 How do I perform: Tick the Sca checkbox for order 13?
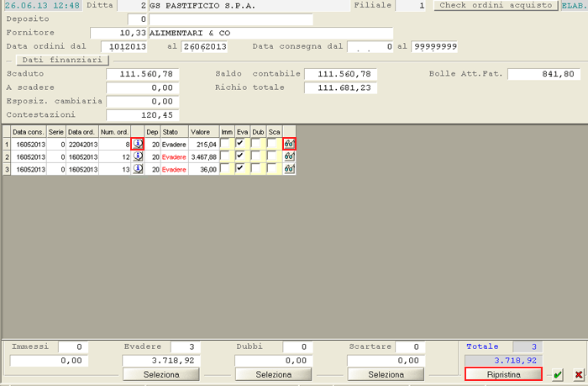coord(272,168)
